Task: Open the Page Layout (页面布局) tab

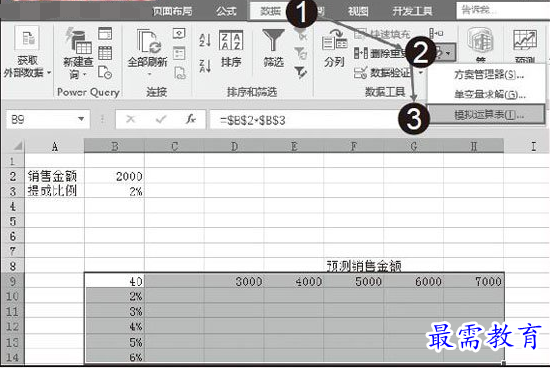Action: [172, 11]
